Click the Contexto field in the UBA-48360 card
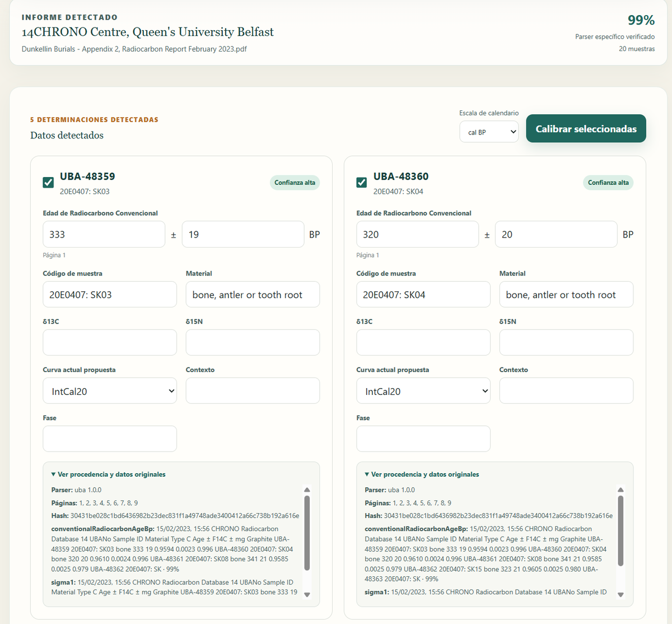Viewport: 672px width, 624px height. [566, 391]
